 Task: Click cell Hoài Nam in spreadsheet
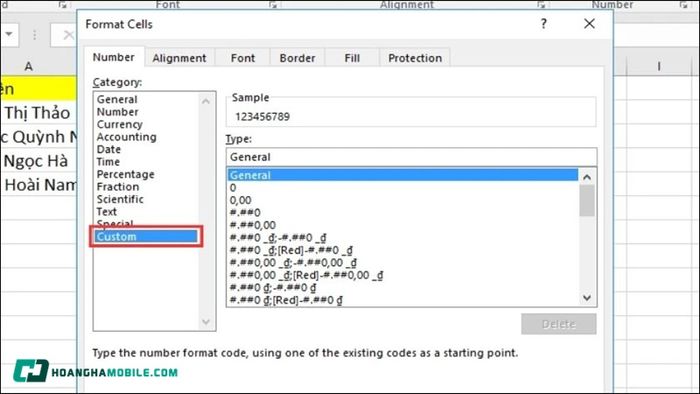39,185
